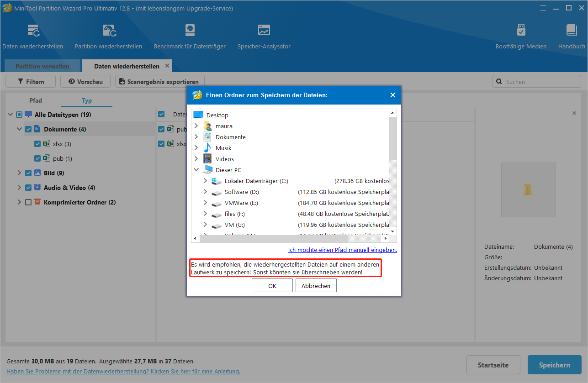Viewport: 588px width, 383px height.
Task: Click the app menu hamburger icon
Action: (544, 8)
